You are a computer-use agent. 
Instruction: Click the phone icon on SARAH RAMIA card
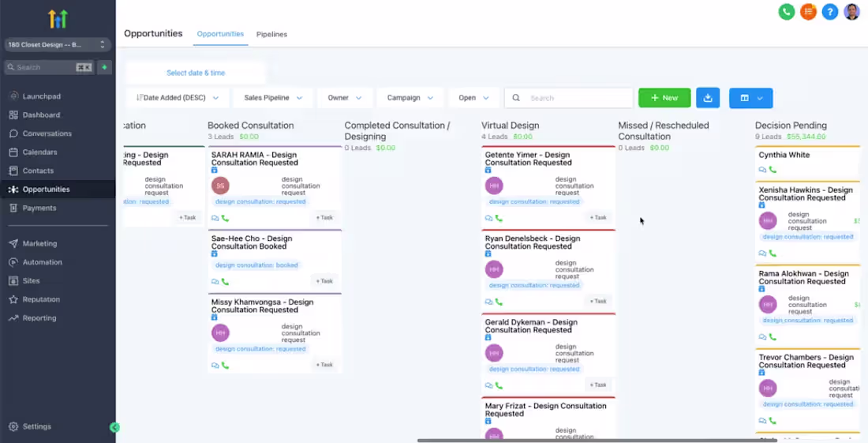click(225, 218)
